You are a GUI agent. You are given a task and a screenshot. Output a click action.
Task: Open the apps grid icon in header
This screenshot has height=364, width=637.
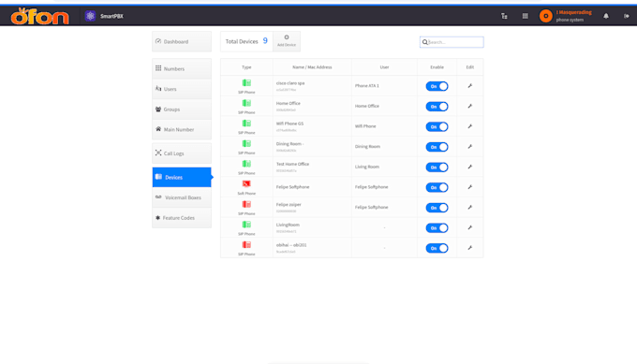(x=525, y=16)
